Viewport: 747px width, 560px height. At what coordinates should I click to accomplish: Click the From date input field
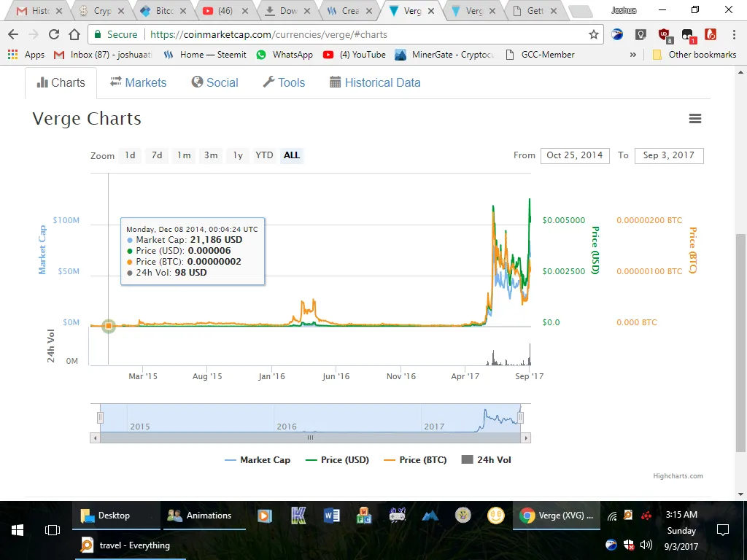click(x=575, y=156)
